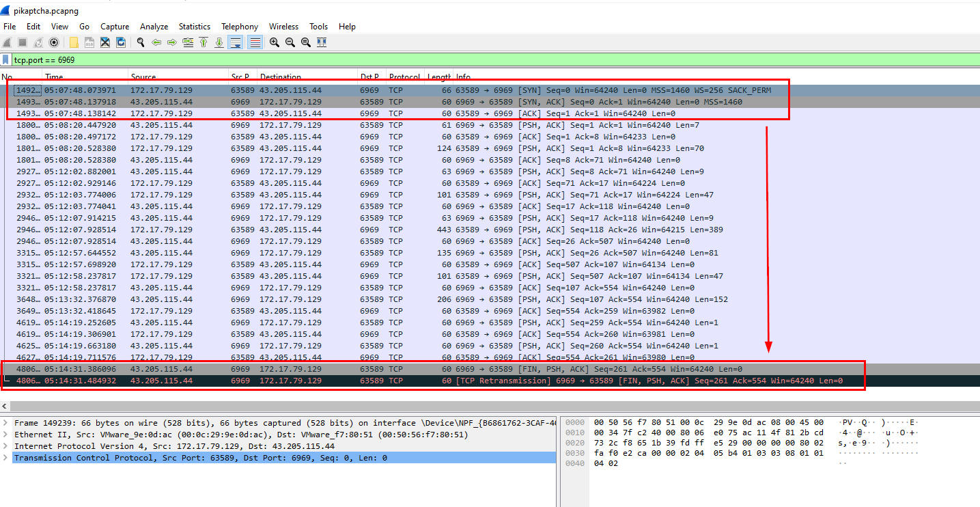Expand the Ethernet II details row

click(6, 435)
